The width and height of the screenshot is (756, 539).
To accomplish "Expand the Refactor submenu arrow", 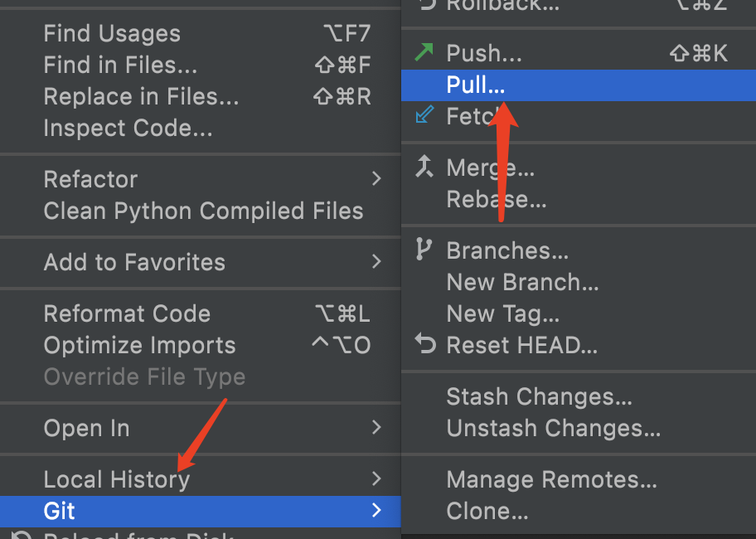I will point(376,179).
